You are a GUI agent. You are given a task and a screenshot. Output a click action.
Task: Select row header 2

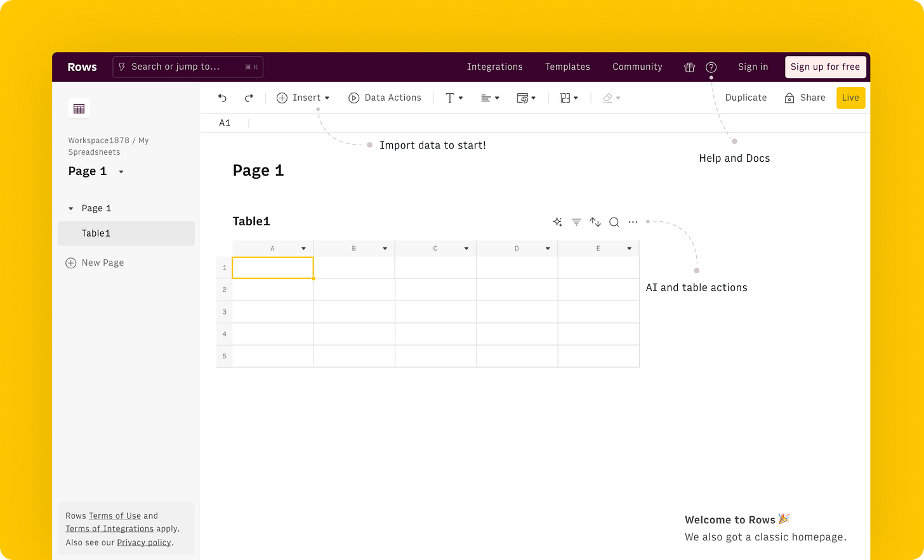tap(225, 290)
